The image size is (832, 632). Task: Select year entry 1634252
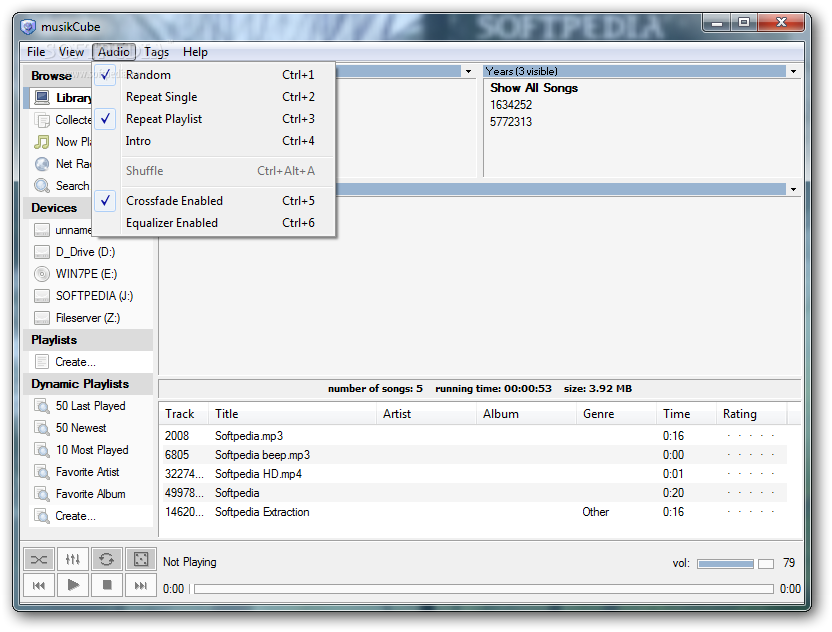pos(511,105)
